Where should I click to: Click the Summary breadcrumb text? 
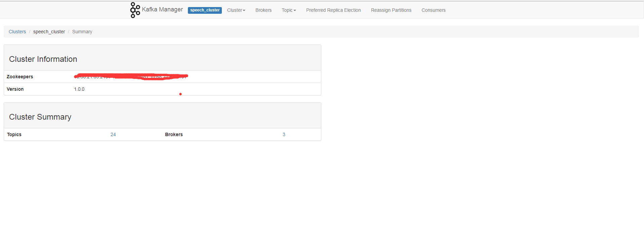tap(82, 32)
